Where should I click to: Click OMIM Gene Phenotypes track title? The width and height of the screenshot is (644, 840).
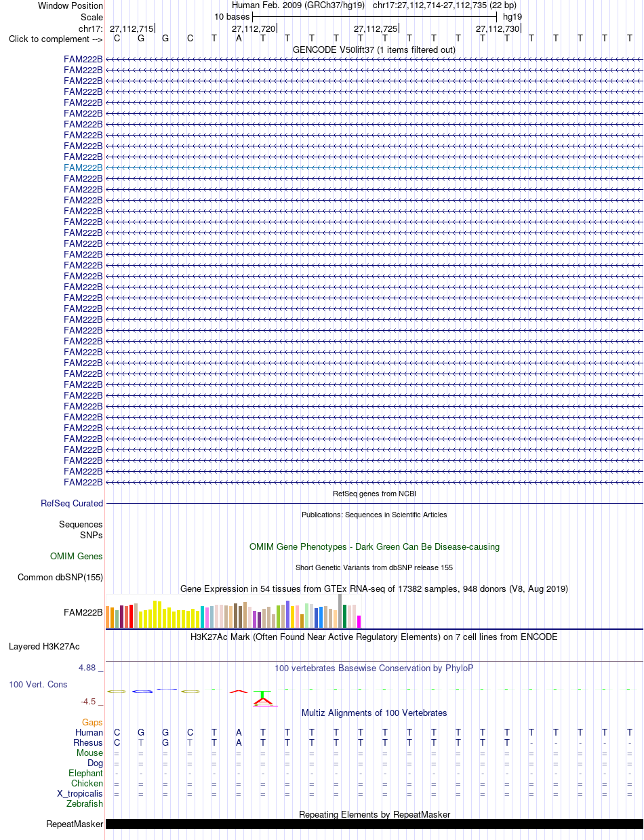click(374, 546)
